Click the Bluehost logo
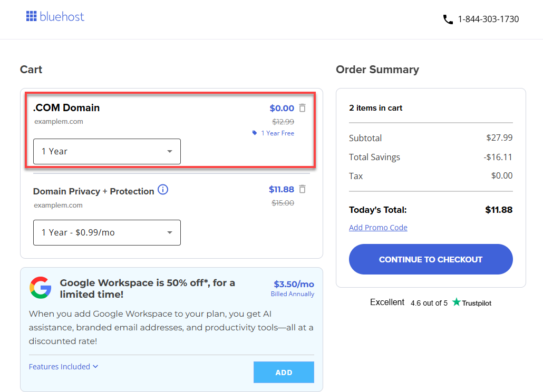Image resolution: width=543 pixels, height=392 pixels. point(55,16)
